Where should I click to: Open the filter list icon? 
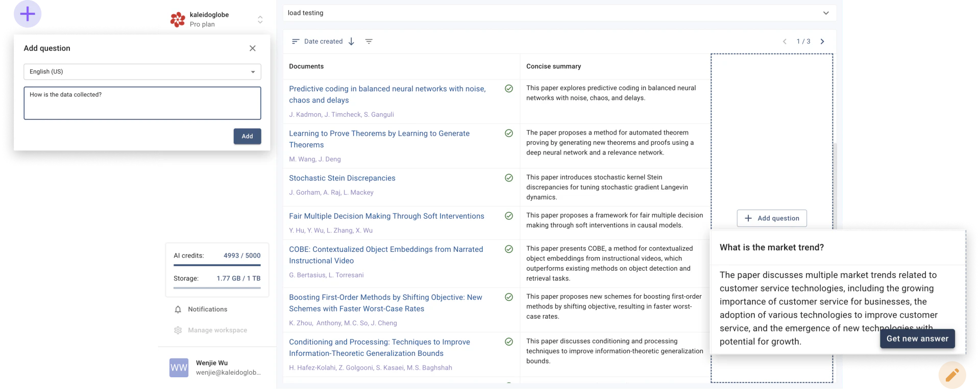pyautogui.click(x=369, y=42)
